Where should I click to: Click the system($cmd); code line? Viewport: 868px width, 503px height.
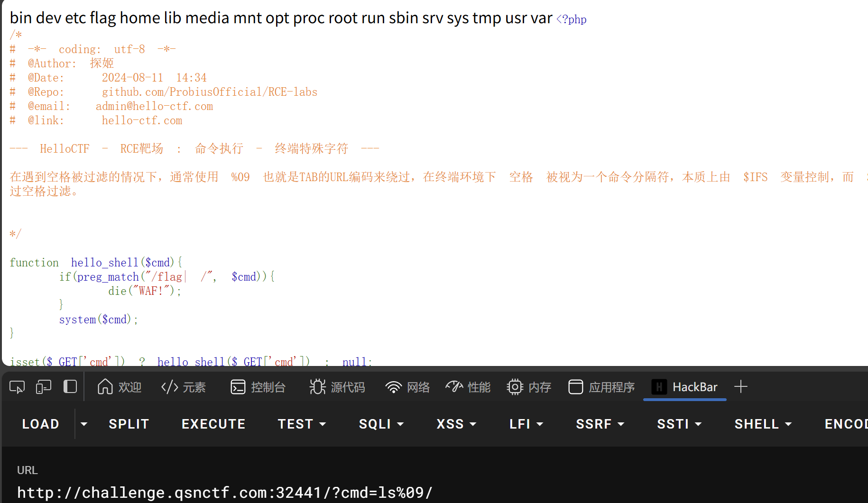point(99,320)
